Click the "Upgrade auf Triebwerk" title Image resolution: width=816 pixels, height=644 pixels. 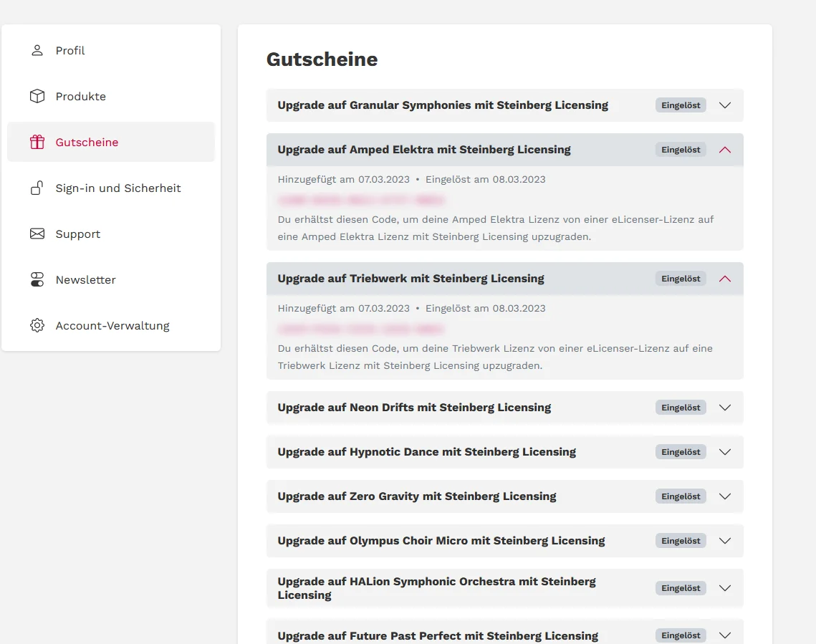pos(411,279)
